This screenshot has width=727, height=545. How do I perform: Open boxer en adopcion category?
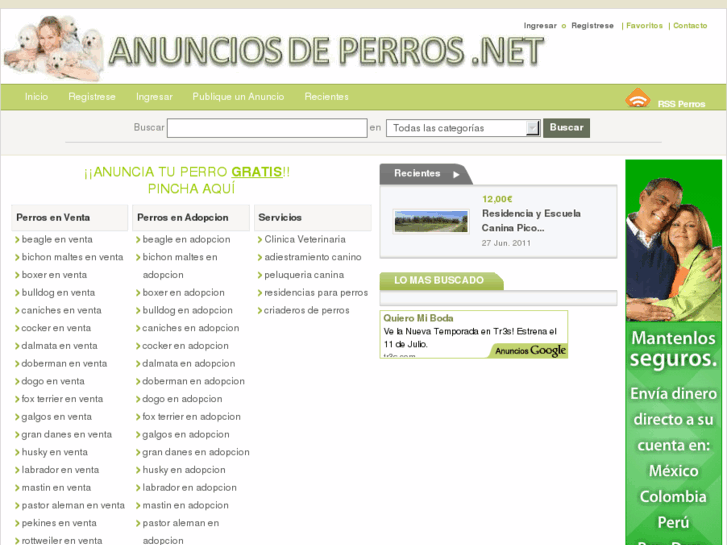coord(184,293)
